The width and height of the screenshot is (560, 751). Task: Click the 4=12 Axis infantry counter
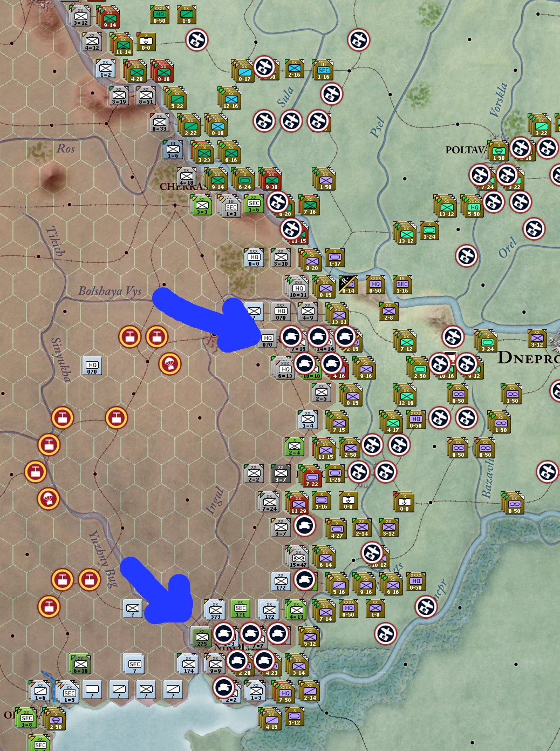click(x=92, y=42)
